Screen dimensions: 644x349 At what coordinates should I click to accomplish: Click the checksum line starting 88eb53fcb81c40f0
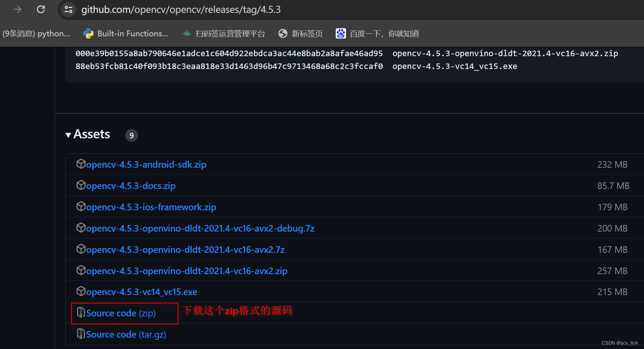[296, 66]
